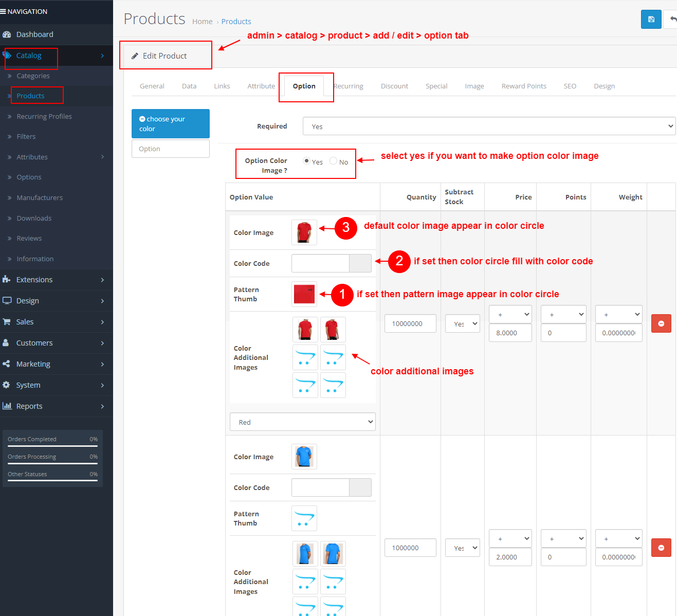Select the Dashboard icon in the sidebar

(x=7, y=34)
